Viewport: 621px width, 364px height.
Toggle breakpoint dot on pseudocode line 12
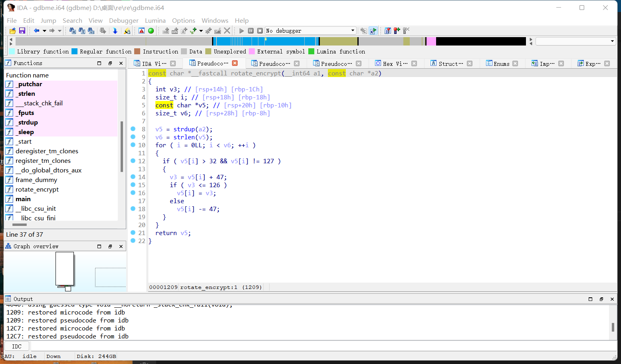click(x=133, y=161)
